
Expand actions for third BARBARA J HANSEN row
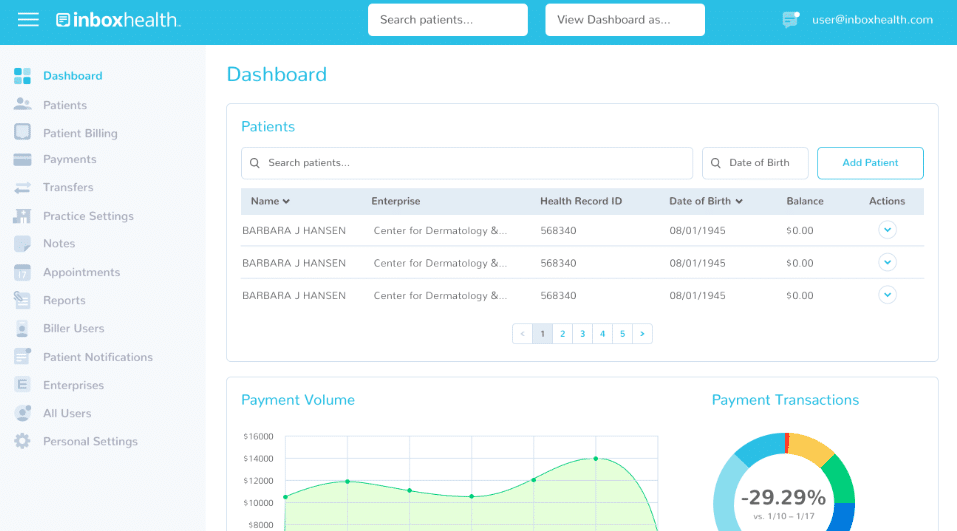887,295
